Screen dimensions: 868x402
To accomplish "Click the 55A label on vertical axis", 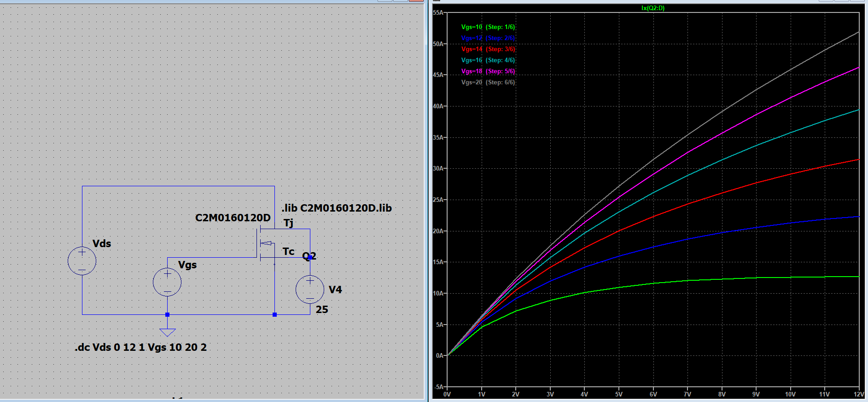I will coord(438,13).
